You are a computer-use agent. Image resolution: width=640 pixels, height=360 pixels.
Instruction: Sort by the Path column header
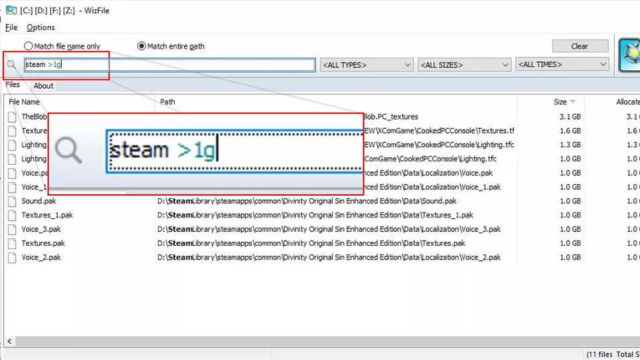167,102
